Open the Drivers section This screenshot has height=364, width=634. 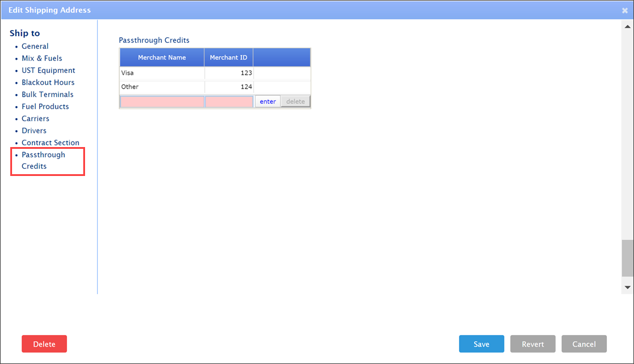click(34, 131)
